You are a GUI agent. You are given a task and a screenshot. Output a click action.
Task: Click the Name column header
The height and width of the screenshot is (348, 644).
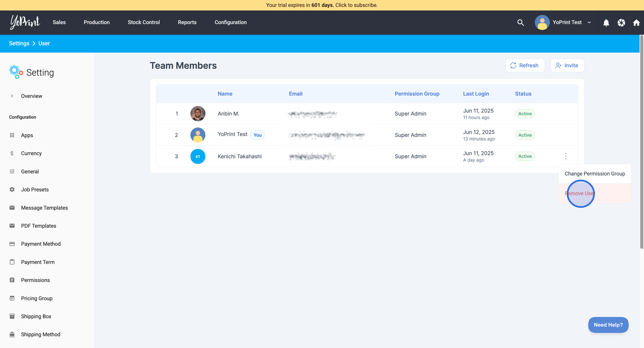click(225, 94)
